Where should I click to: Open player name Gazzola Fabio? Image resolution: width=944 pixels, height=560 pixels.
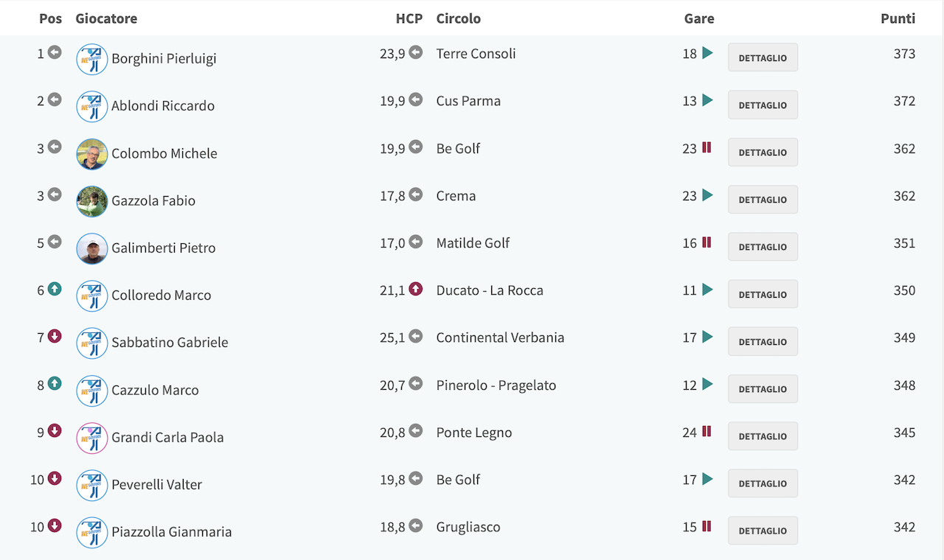(153, 200)
